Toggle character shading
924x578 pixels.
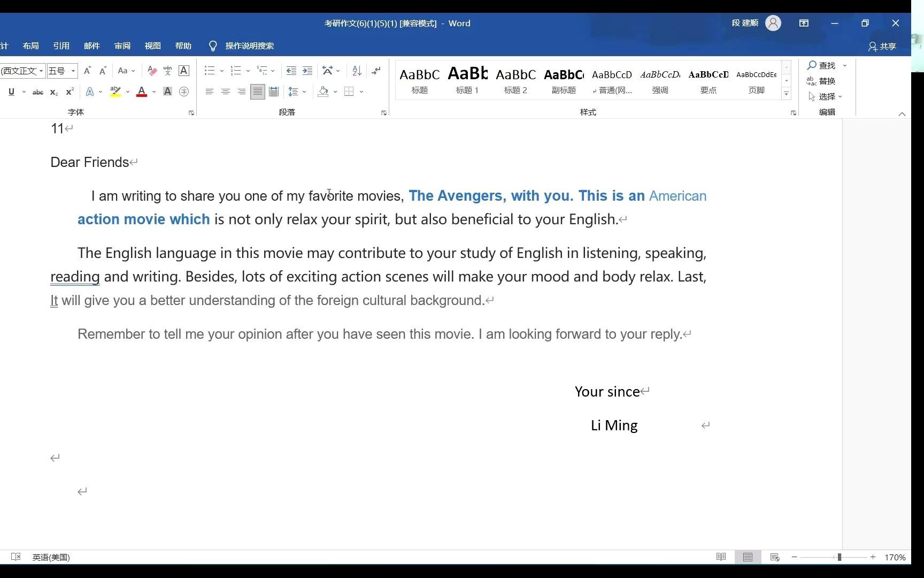[x=167, y=92]
